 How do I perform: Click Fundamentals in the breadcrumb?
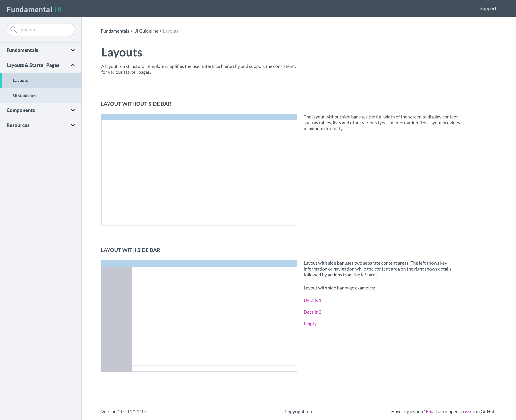[x=115, y=31]
